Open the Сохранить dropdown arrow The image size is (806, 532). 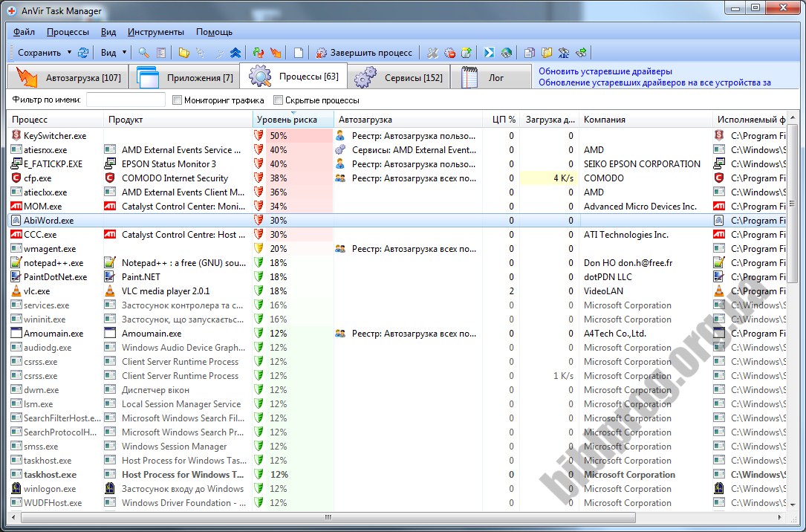point(69,53)
